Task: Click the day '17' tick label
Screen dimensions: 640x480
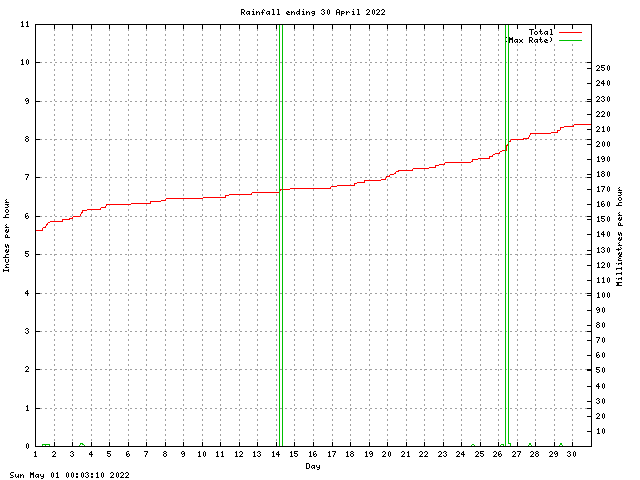Action: [331, 454]
